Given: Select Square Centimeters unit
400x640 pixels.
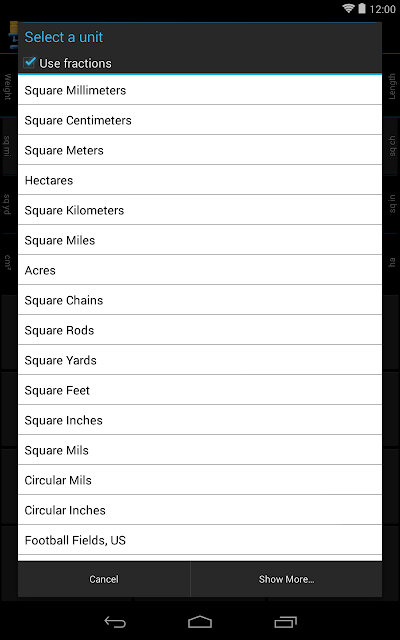Looking at the screenshot, I should coord(200,120).
